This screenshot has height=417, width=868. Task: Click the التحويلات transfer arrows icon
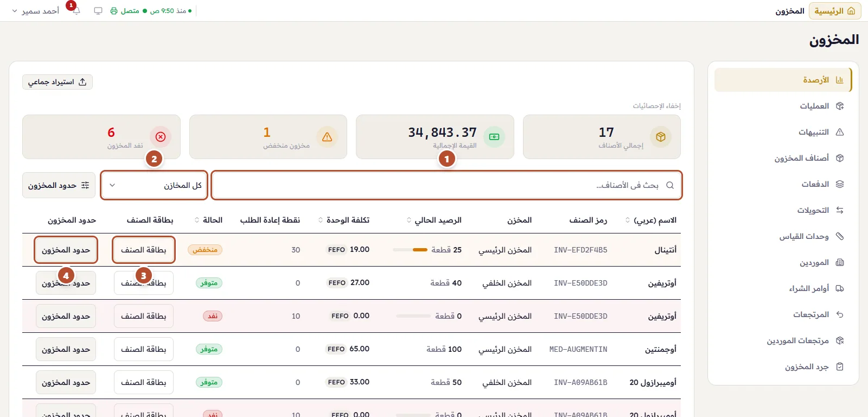[x=840, y=210]
